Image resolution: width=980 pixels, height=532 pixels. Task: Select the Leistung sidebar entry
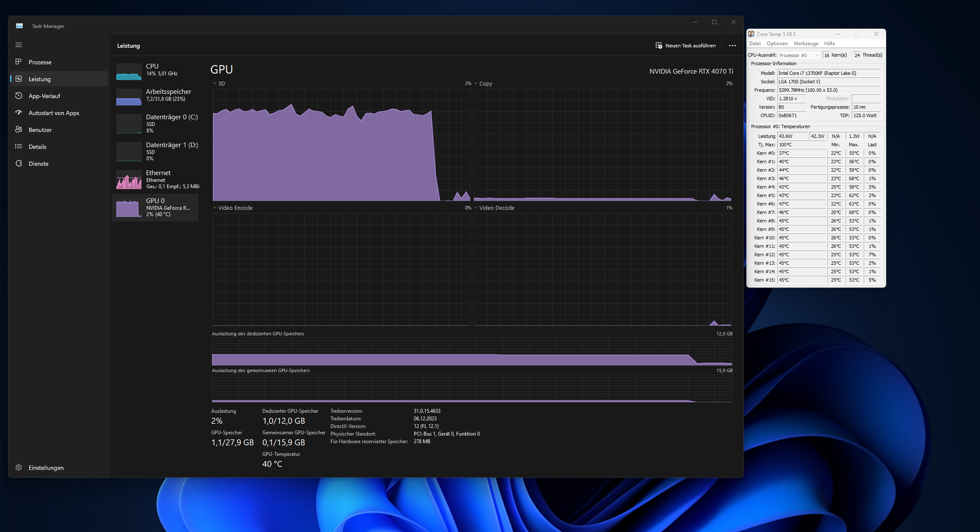click(59, 79)
